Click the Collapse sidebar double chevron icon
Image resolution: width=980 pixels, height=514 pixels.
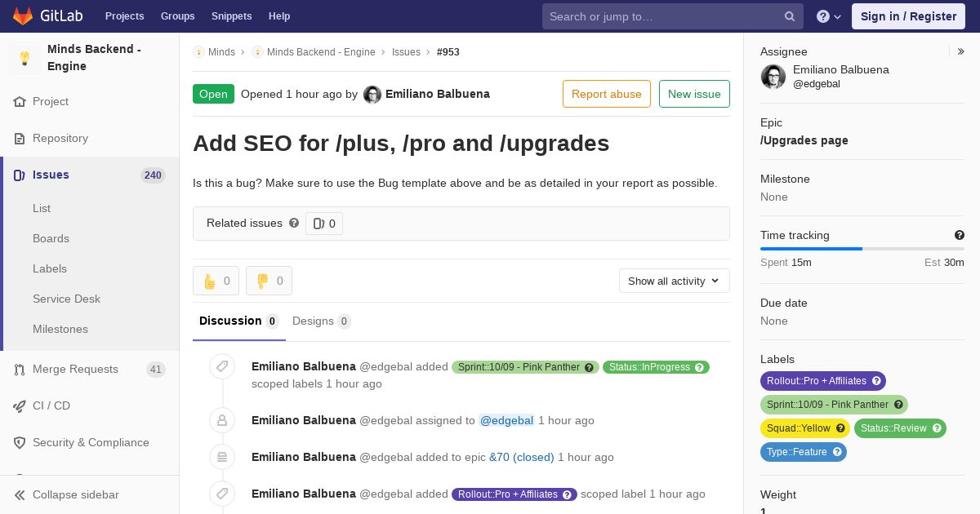[20, 495]
